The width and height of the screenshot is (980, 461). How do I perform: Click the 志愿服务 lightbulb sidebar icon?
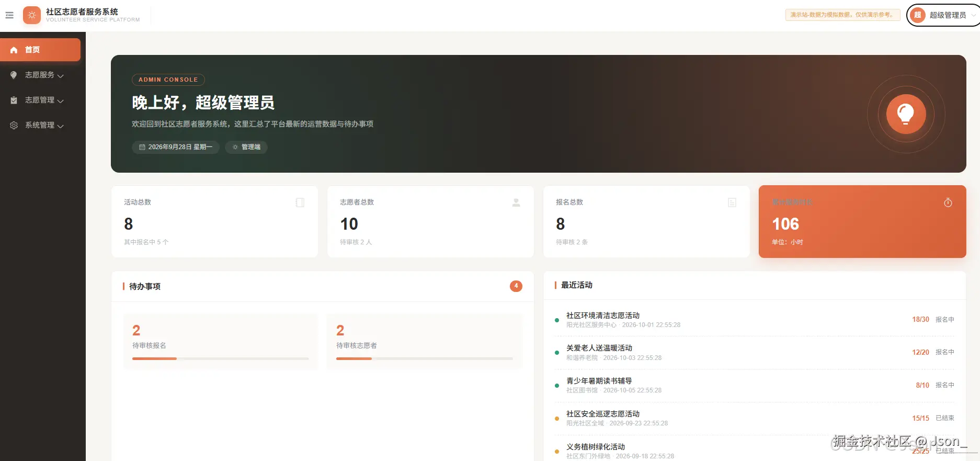tap(14, 75)
